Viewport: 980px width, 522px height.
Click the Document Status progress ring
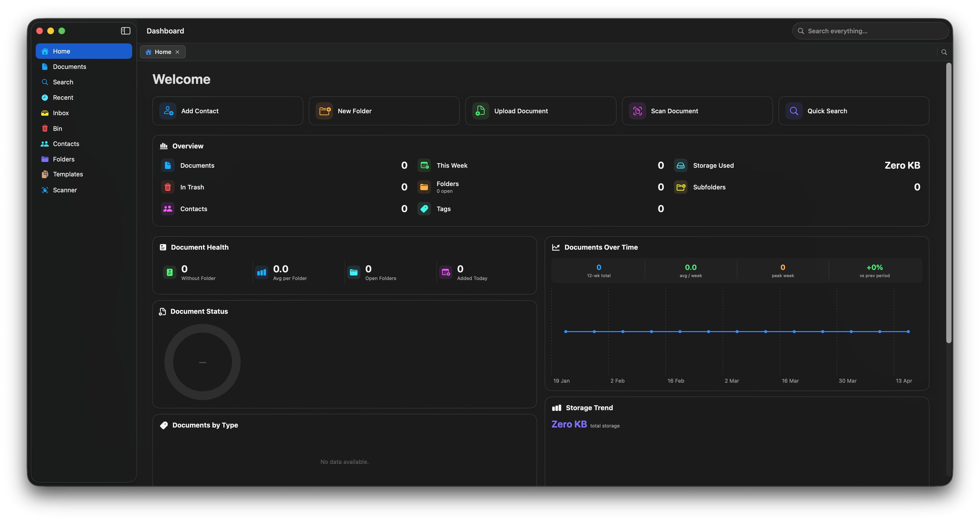tap(202, 362)
